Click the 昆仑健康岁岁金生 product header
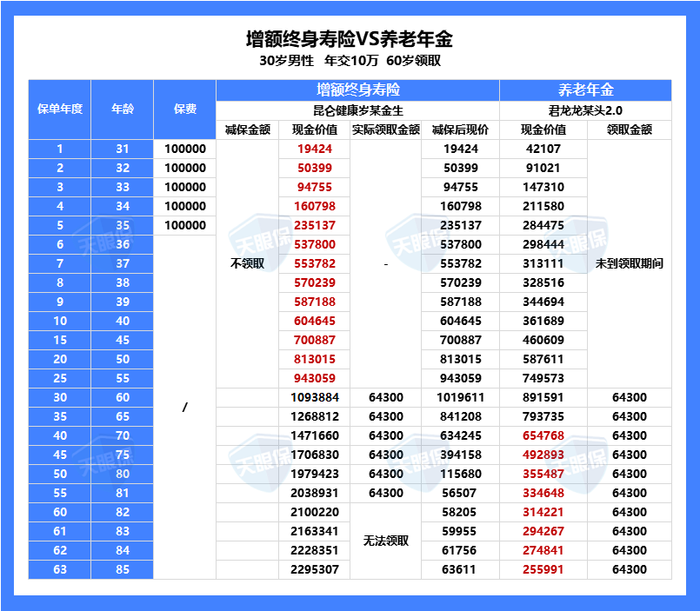The height and width of the screenshot is (611, 700). [x=357, y=108]
